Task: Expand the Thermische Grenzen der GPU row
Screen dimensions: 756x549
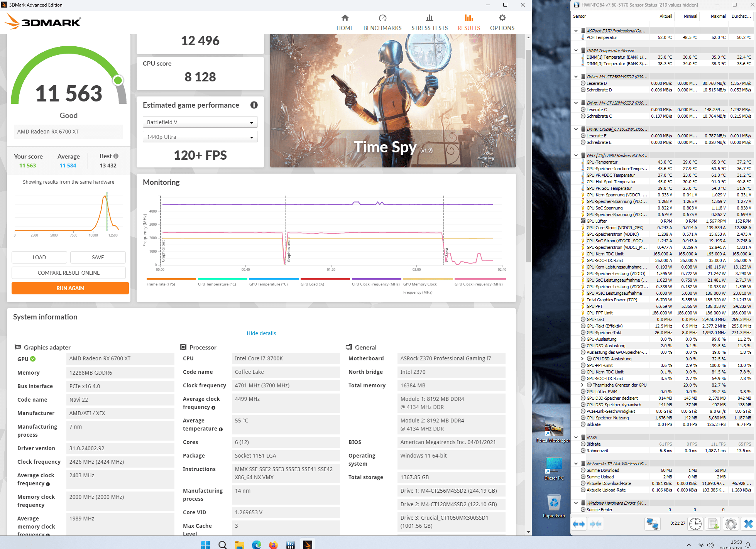Action: pyautogui.click(x=582, y=385)
